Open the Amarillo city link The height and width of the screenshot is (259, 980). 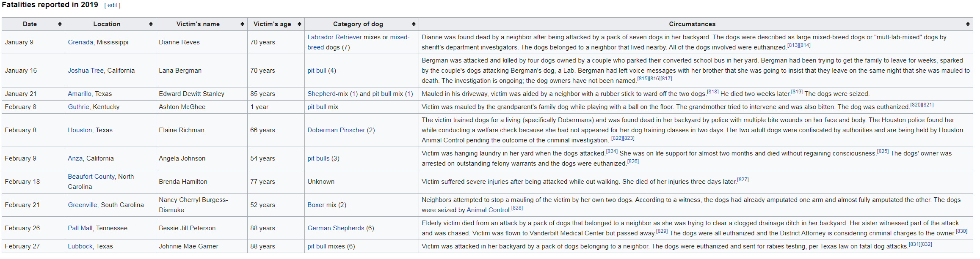click(x=80, y=94)
